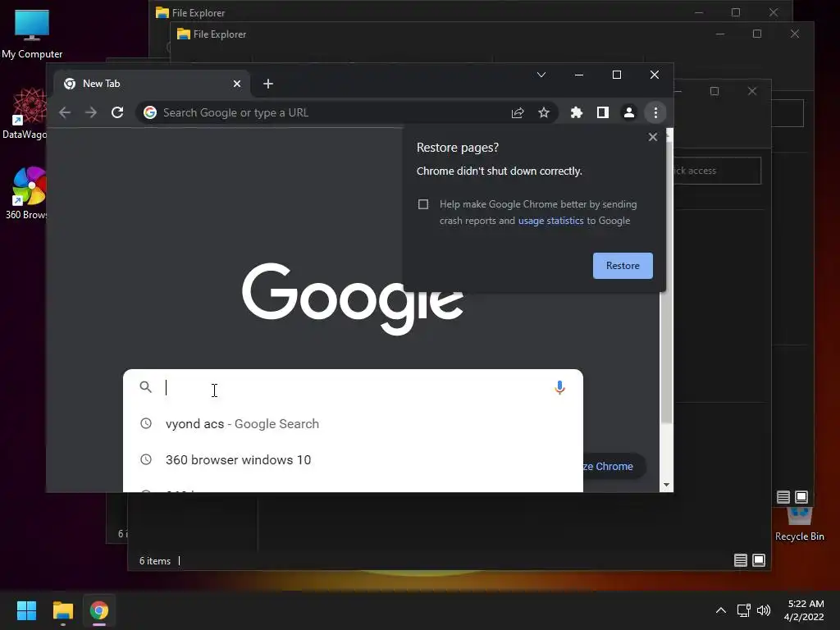Bookmark this tab star icon
The width and height of the screenshot is (840, 630).
click(544, 112)
